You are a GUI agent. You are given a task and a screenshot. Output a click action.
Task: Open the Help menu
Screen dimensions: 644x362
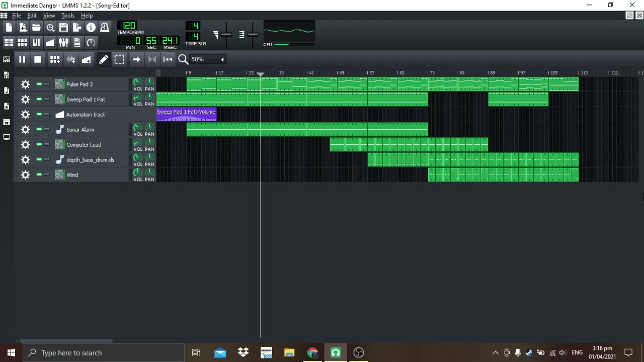tap(87, 16)
